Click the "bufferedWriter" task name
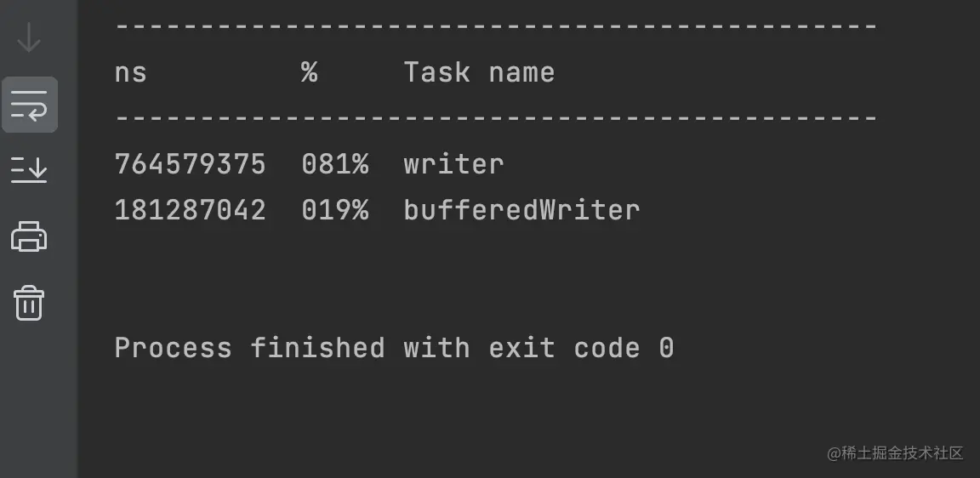 pyautogui.click(x=521, y=210)
